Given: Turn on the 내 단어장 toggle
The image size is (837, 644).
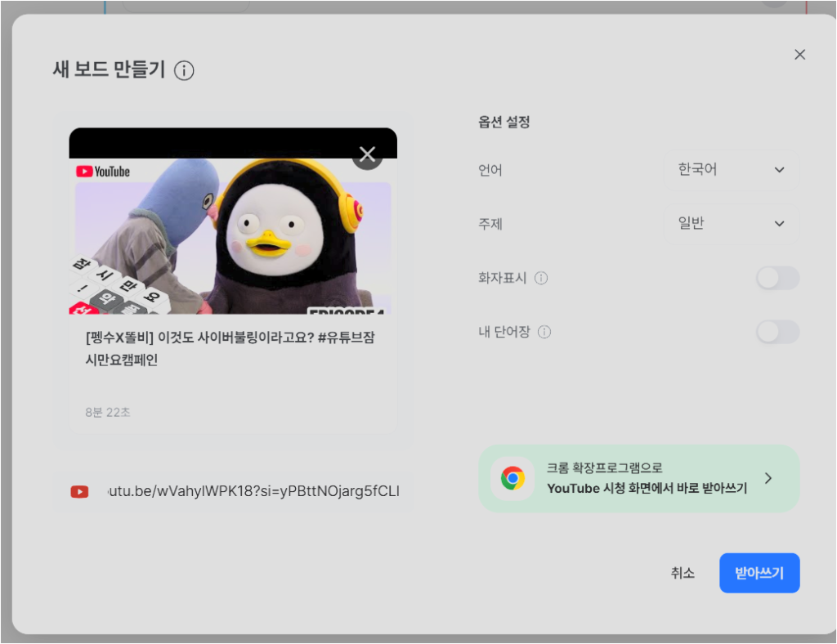Looking at the screenshot, I should pos(777,332).
